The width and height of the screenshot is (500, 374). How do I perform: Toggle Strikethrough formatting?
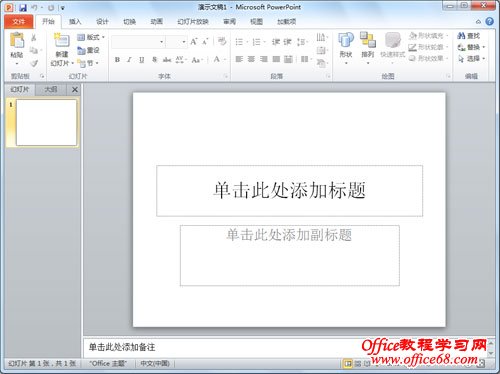(x=154, y=60)
